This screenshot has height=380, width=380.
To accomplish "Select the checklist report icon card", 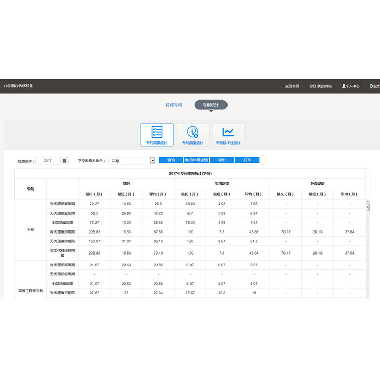I will click(157, 135).
